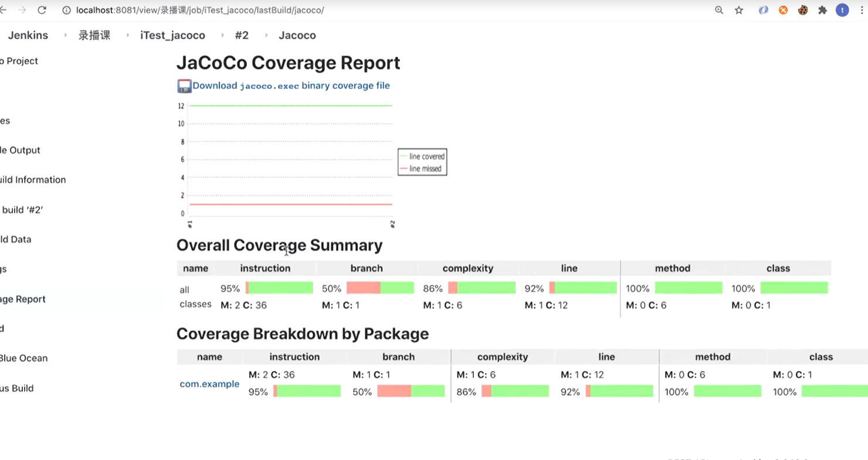Reload the page with the browser refresh icon
The height and width of the screenshot is (460, 868).
[x=42, y=10]
